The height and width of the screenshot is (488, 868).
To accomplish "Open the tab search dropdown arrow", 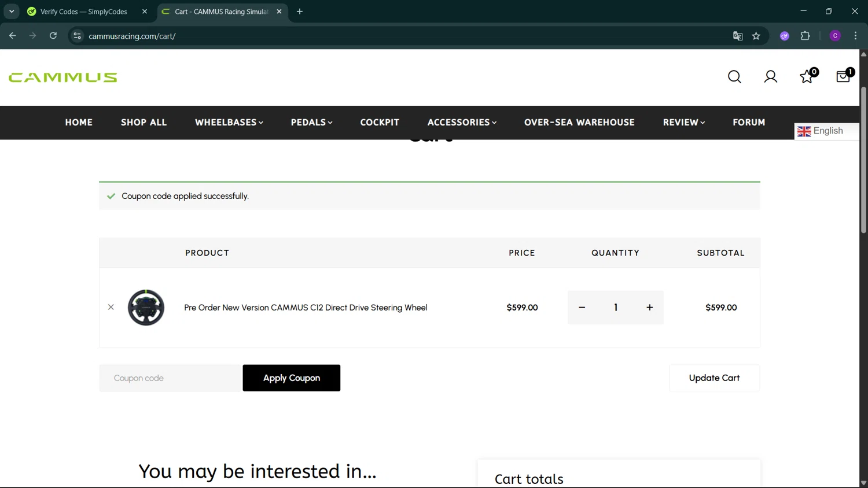I will 12,12.
